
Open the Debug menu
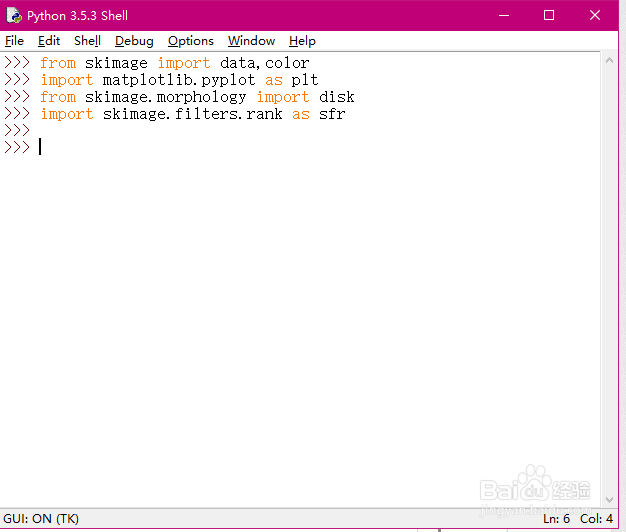pos(134,41)
